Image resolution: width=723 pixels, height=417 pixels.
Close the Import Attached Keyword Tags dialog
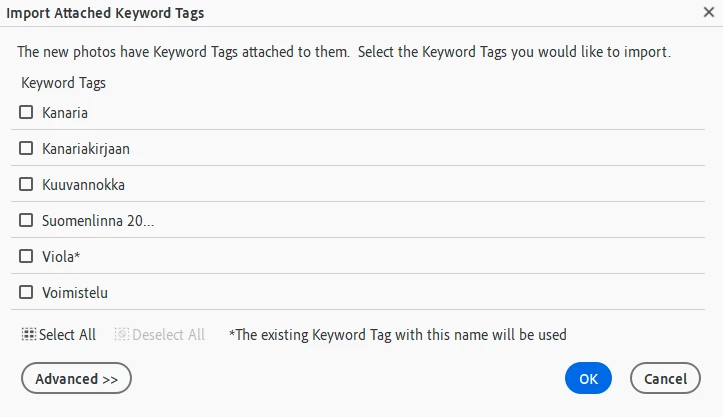point(708,13)
